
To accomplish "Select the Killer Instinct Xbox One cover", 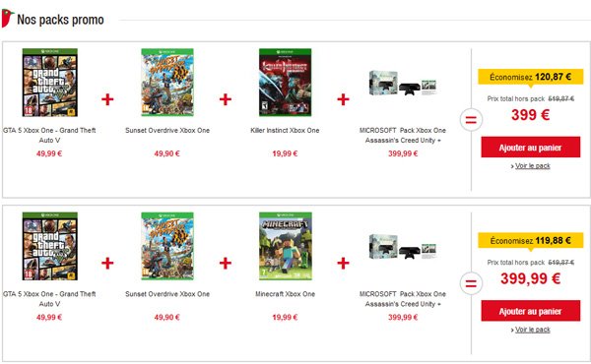I will pos(286,83).
